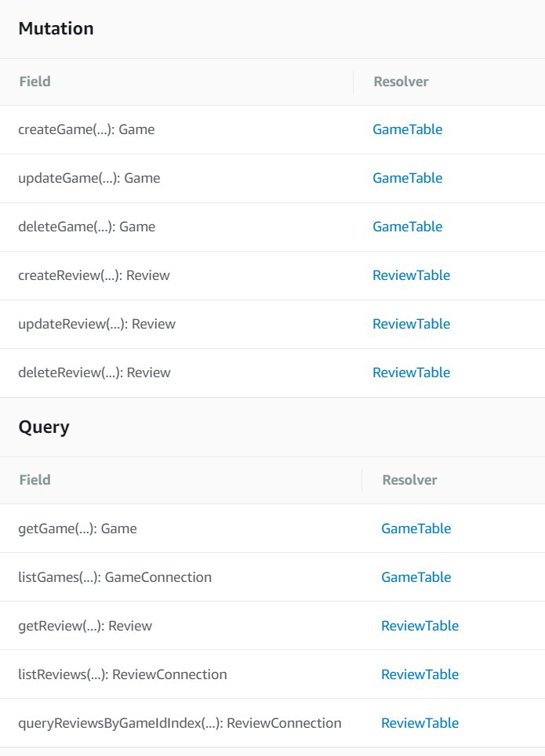Open the ReviewTable resolver for deleteReview
The height and width of the screenshot is (756, 545).
point(411,373)
